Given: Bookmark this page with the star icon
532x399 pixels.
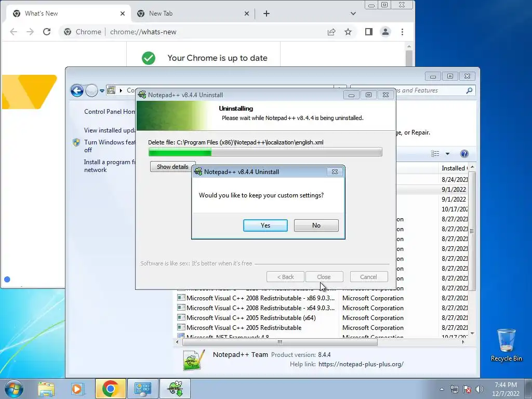Looking at the screenshot, I should tap(348, 32).
